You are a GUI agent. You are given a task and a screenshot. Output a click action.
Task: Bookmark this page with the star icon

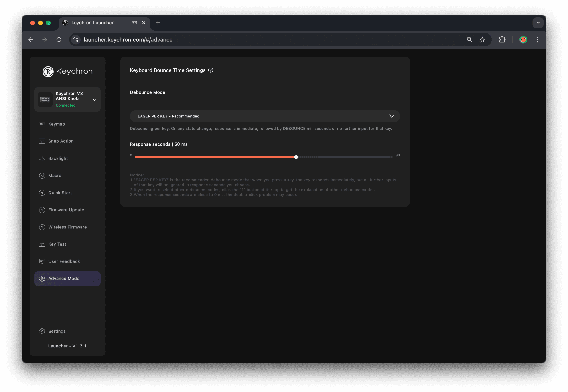click(x=482, y=40)
